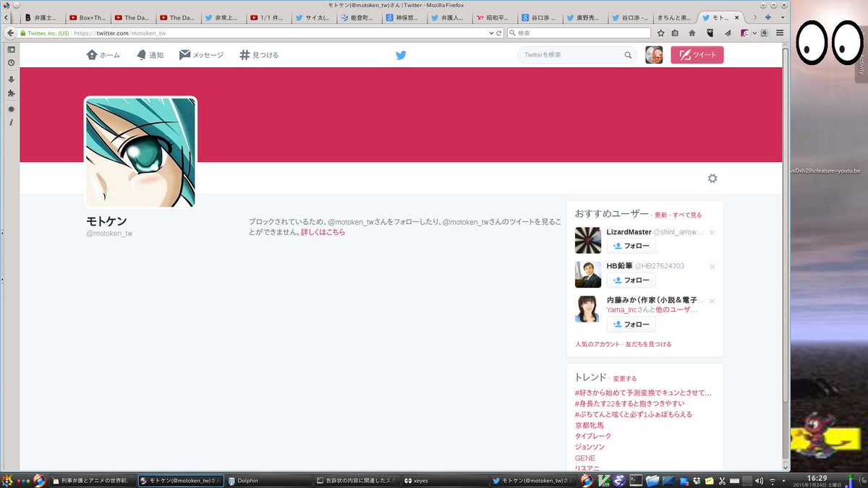The height and width of the screenshot is (488, 868).
Task: Follow LizardMaster with フォロー button
Action: (x=631, y=246)
